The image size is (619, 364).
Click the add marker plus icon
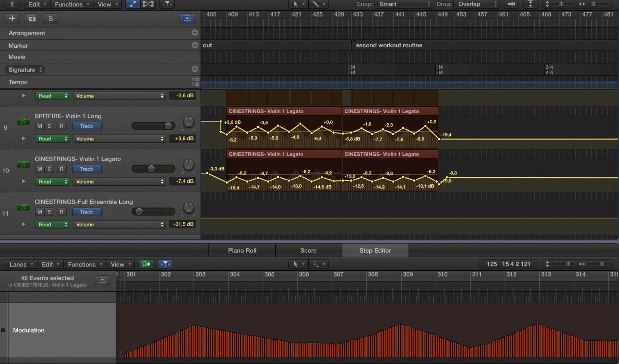pos(195,45)
